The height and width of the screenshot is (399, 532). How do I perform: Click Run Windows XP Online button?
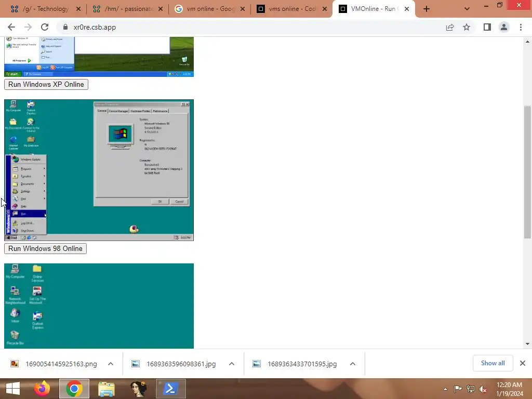point(46,85)
